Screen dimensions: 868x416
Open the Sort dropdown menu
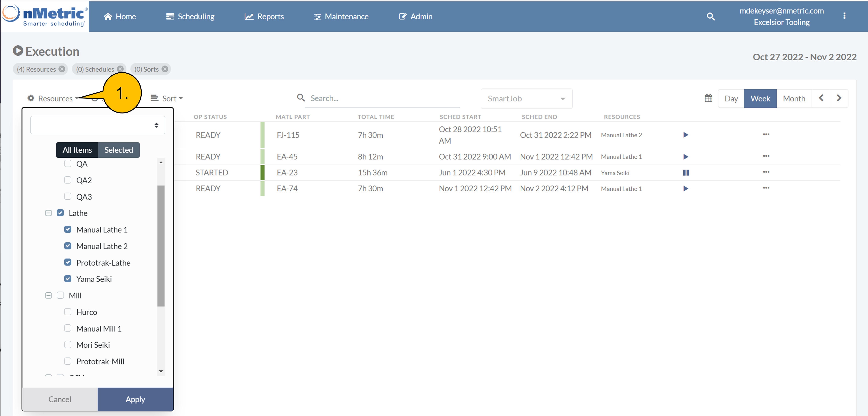(167, 98)
